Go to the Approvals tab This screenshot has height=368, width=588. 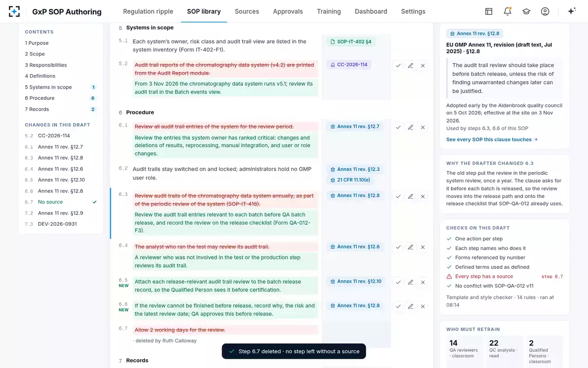(x=288, y=11)
